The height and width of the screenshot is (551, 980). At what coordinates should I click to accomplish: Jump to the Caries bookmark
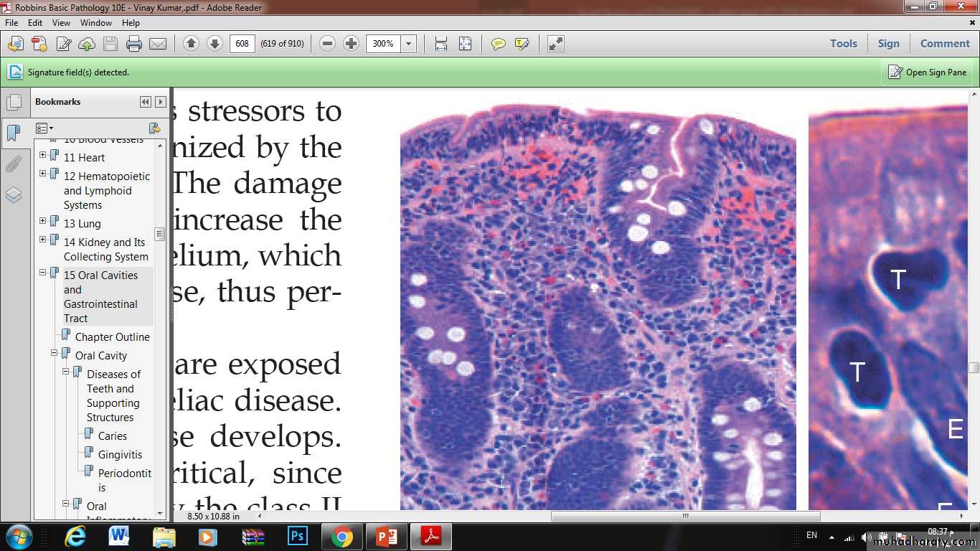(112, 436)
